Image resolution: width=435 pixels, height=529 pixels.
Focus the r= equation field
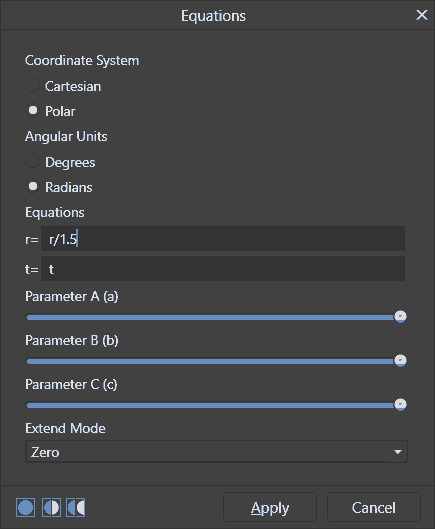click(x=223, y=239)
